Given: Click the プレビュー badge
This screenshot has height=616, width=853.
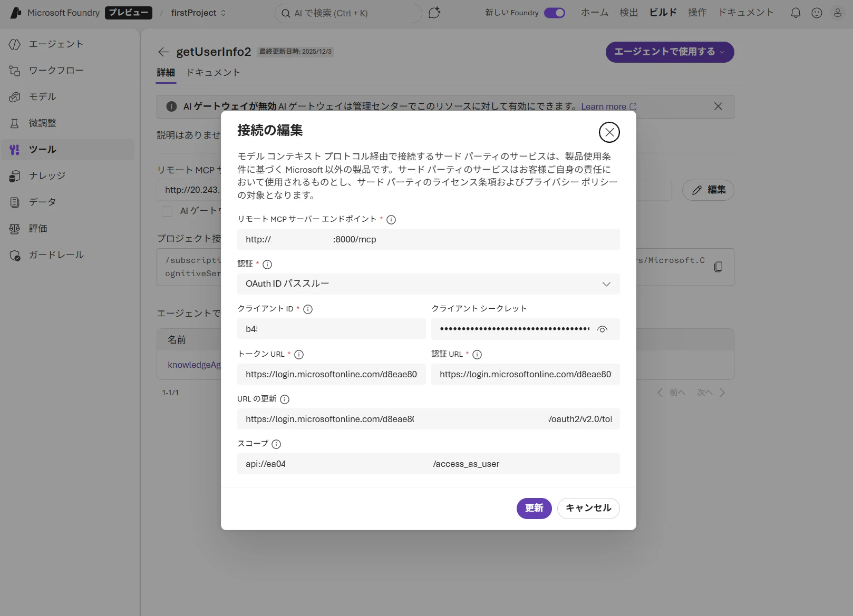Looking at the screenshot, I should tap(129, 13).
